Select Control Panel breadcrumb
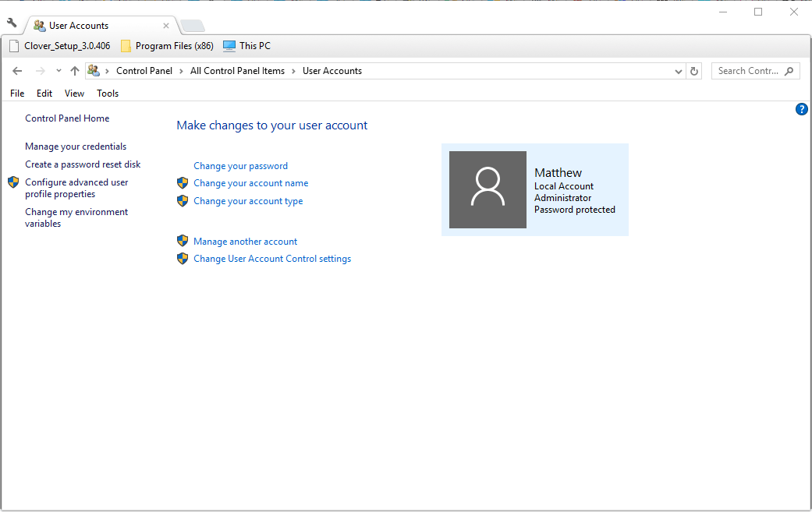 (x=144, y=71)
